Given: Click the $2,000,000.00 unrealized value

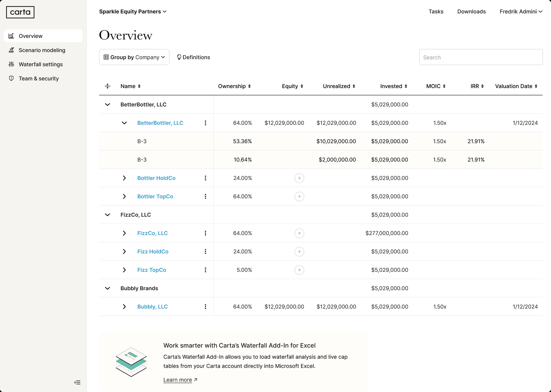Looking at the screenshot, I should point(337,160).
